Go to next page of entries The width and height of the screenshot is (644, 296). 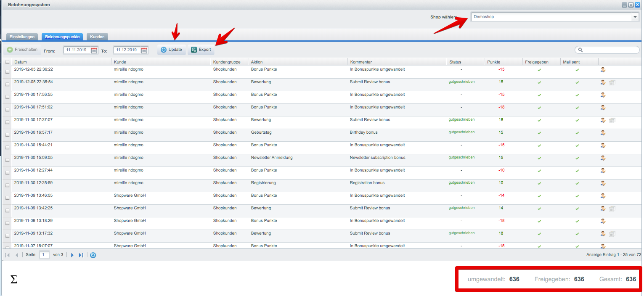coord(72,255)
